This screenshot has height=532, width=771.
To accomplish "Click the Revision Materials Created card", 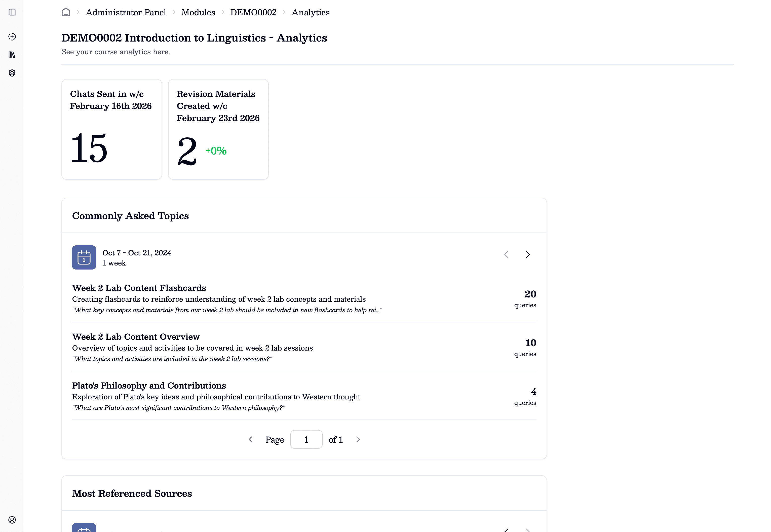I will click(x=218, y=129).
